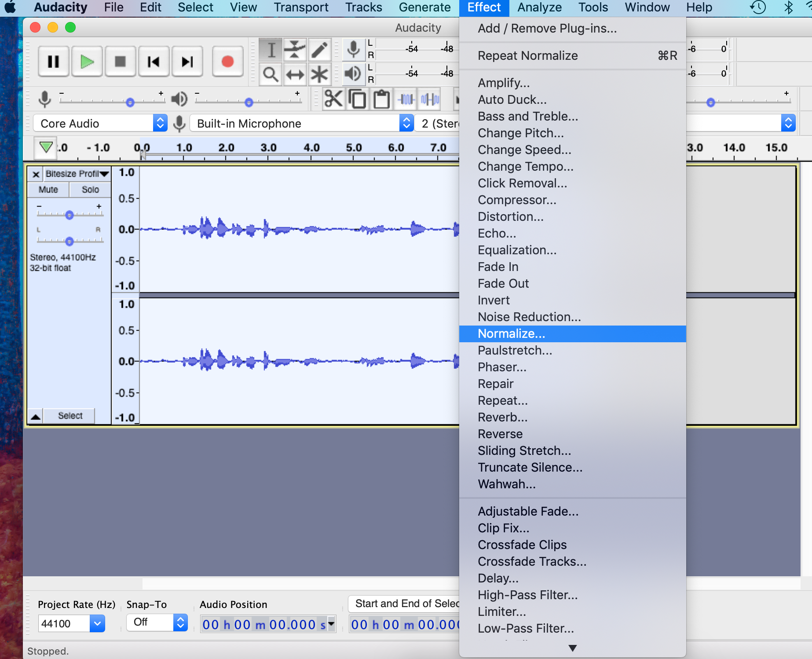812x659 pixels.
Task: Adjust the track pan L/R slider
Action: click(x=69, y=242)
